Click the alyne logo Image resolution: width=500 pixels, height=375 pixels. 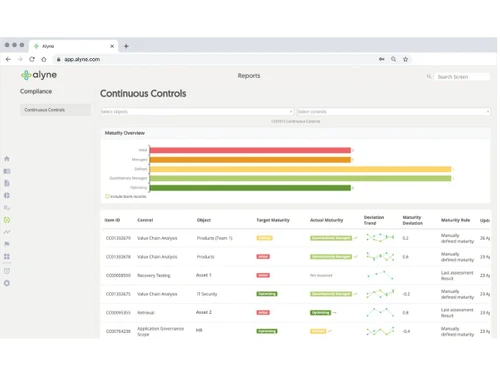[x=39, y=75]
